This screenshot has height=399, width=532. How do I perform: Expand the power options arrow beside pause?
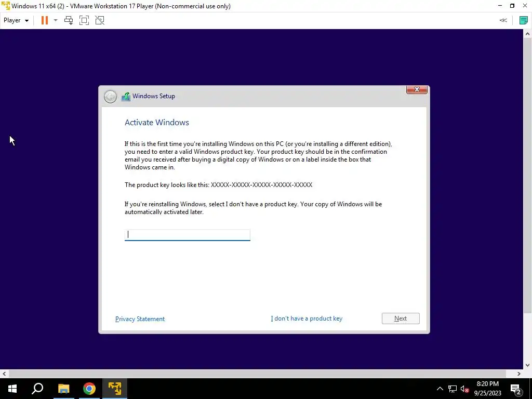coord(56,20)
